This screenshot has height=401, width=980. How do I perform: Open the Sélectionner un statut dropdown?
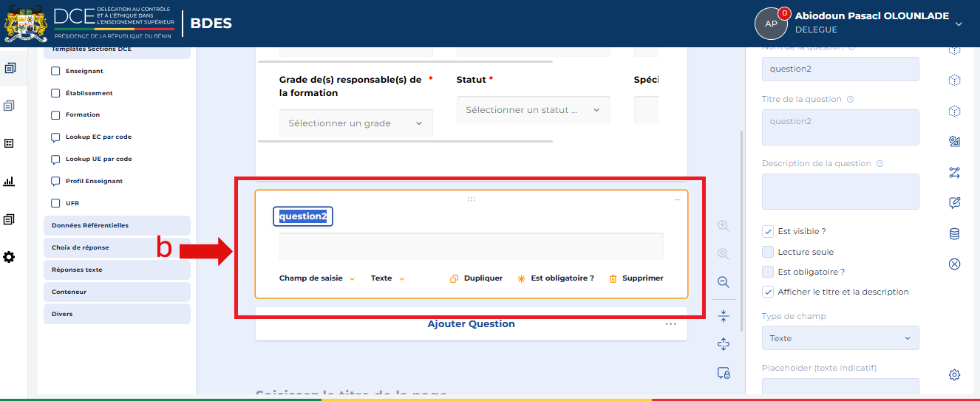click(533, 109)
